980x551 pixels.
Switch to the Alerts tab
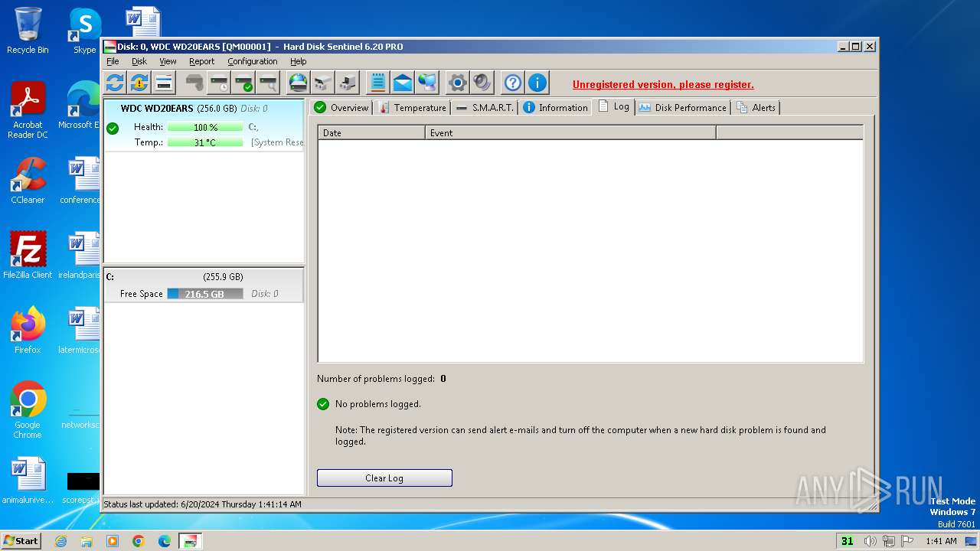[x=756, y=108]
